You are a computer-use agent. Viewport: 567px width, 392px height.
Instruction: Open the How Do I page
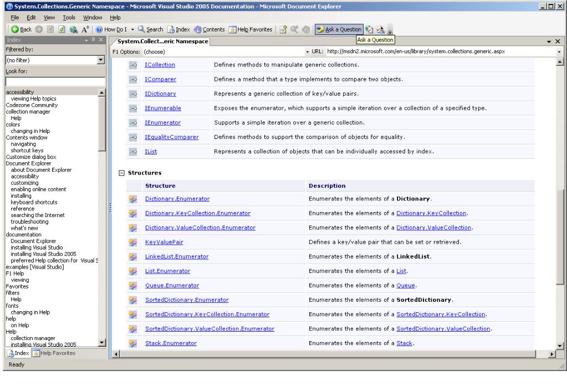tap(111, 30)
